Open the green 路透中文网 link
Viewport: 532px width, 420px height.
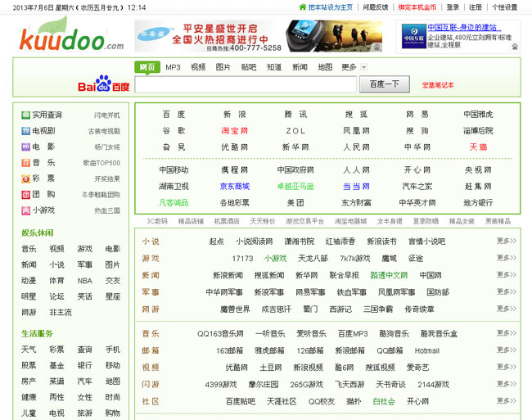point(389,275)
